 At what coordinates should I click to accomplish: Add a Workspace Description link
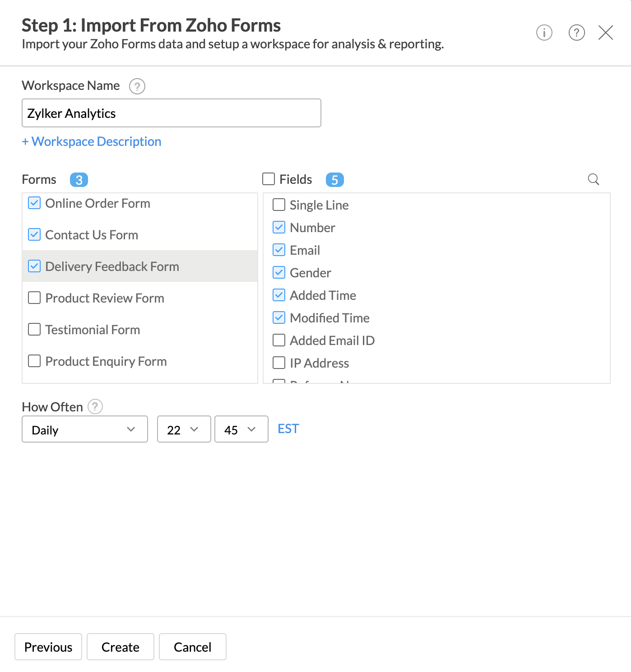[92, 141]
